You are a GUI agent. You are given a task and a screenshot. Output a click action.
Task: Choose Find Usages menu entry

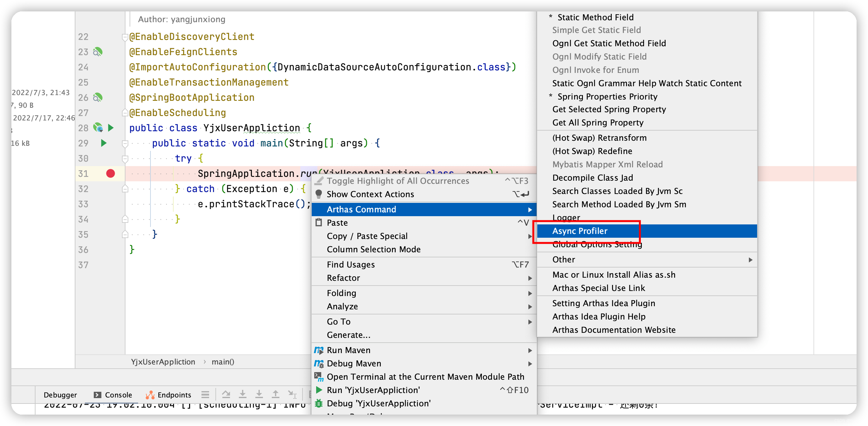tap(424, 265)
